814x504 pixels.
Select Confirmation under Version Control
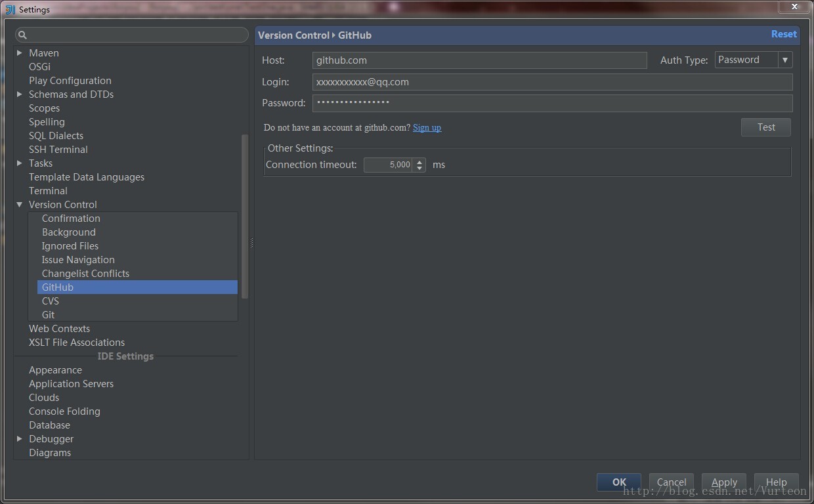point(71,218)
